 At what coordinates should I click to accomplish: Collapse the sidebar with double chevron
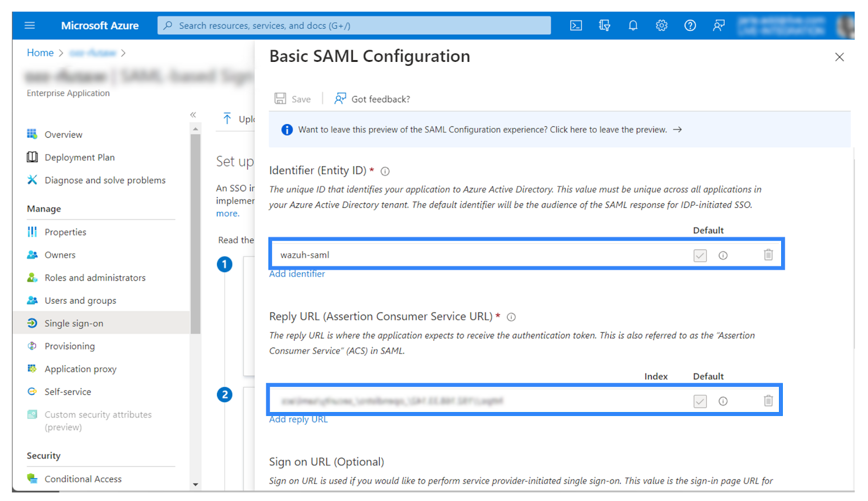pos(193,115)
